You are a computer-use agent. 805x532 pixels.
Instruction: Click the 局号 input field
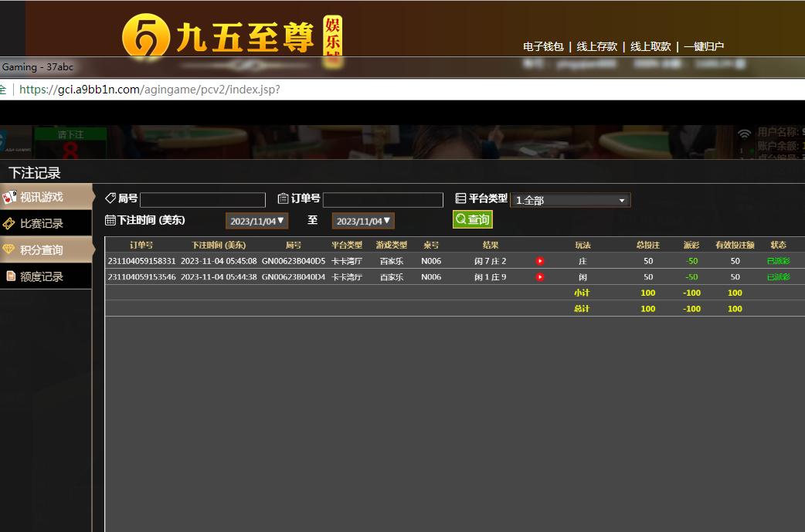[202, 199]
